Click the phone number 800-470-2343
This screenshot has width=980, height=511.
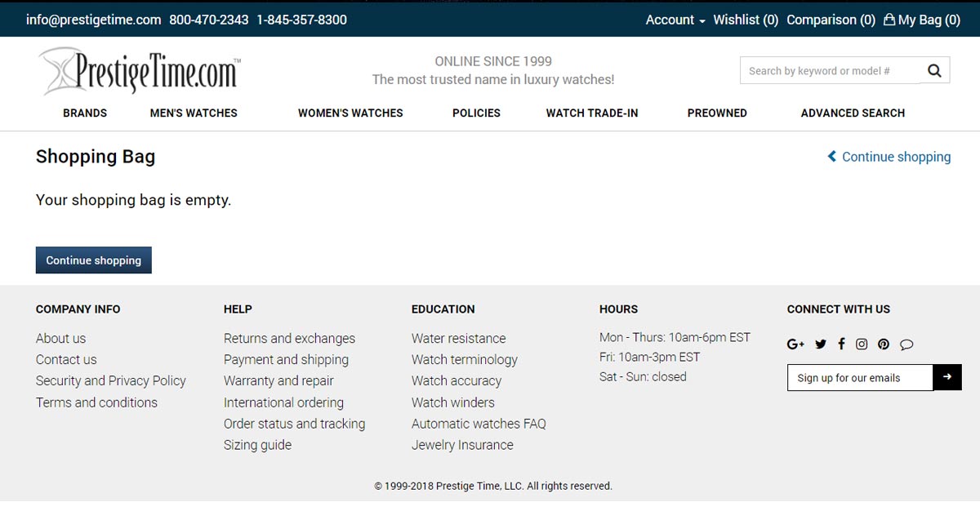209,20
